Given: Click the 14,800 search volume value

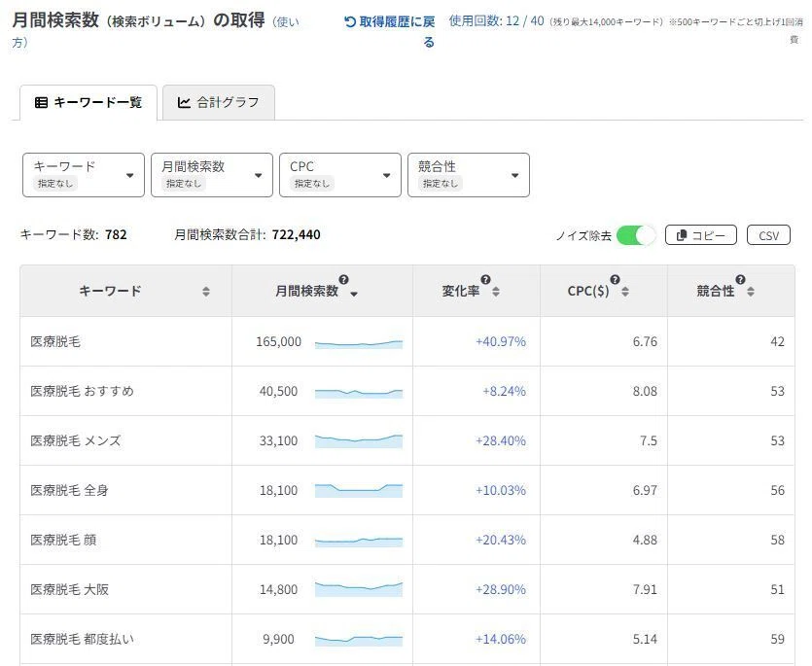Looking at the screenshot, I should point(278,590).
